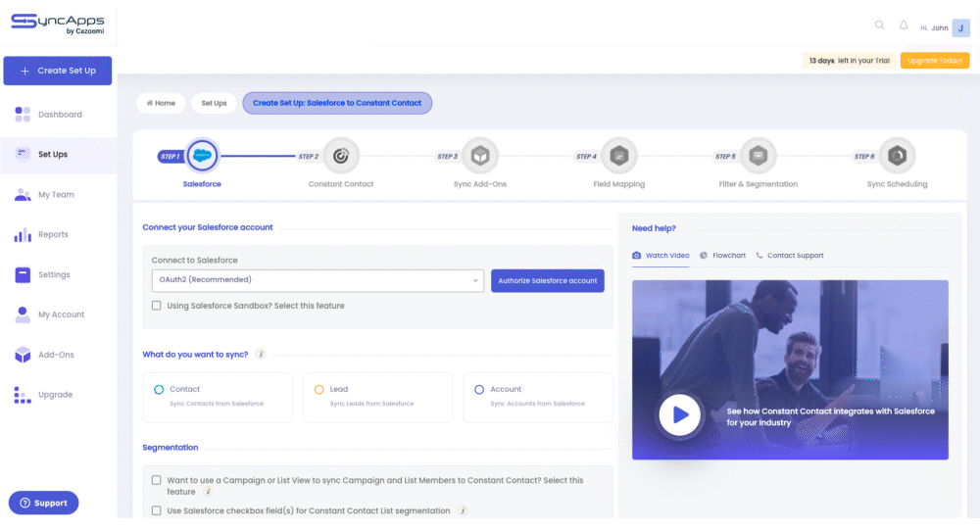The image size is (980, 531).
Task: Click the Settings sidebar icon
Action: pos(23,274)
